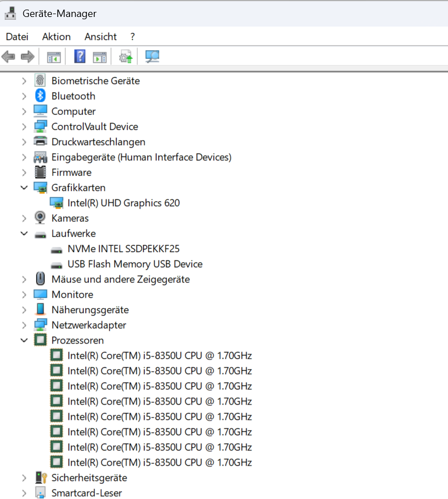Expand the Firmware node

coord(24,172)
